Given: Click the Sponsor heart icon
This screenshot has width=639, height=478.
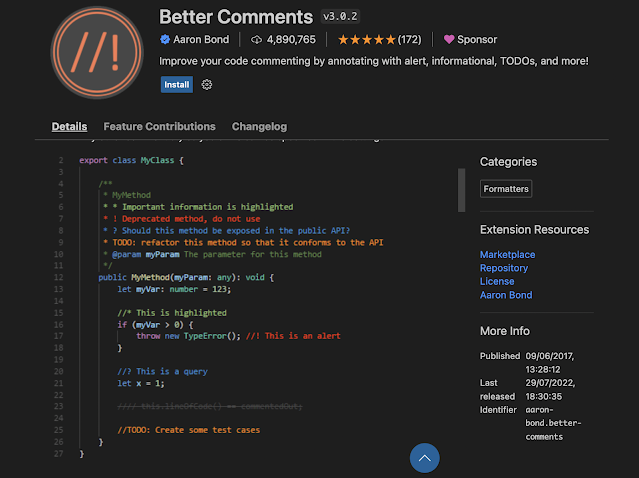Looking at the screenshot, I should click(449, 40).
